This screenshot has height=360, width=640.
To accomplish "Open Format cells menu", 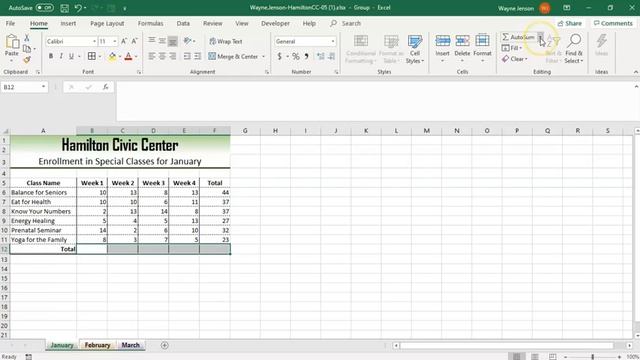I will coord(482,49).
